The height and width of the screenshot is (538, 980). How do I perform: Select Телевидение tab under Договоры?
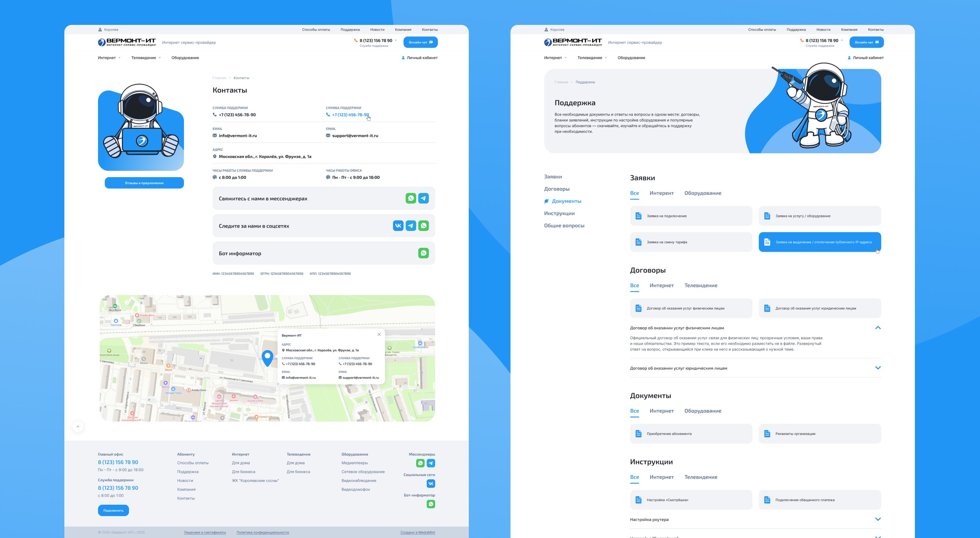700,285
